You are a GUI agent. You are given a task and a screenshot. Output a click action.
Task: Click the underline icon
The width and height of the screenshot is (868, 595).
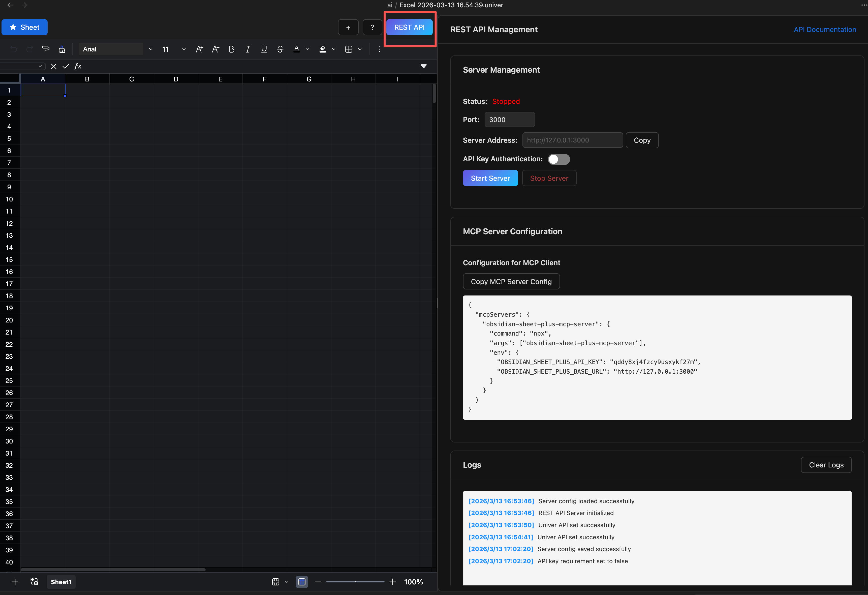(264, 49)
